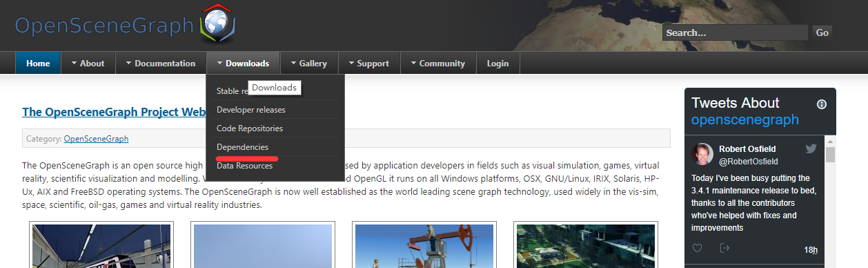Screen dimensions: 868x268
Task: Open the tweet's 18h timestamp
Action: [810, 249]
